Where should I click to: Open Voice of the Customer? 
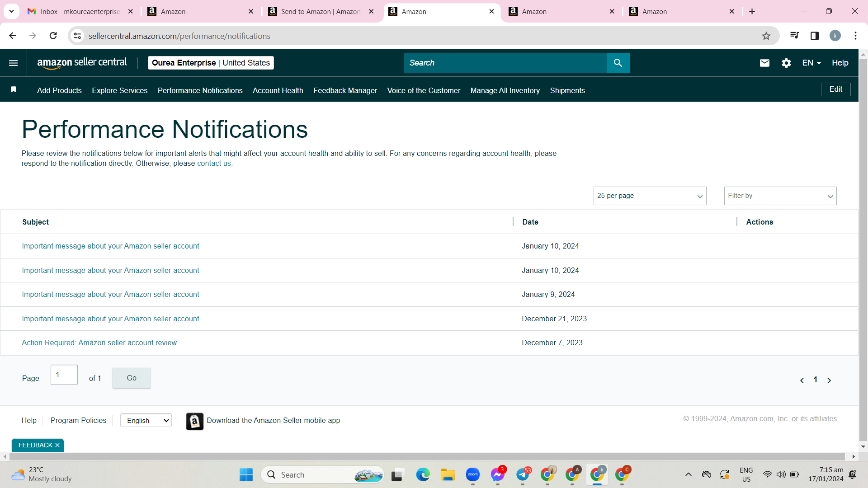click(x=424, y=90)
